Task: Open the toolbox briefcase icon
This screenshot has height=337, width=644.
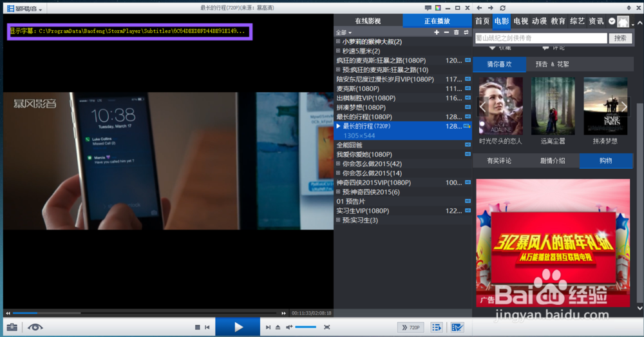Action: [x=12, y=327]
